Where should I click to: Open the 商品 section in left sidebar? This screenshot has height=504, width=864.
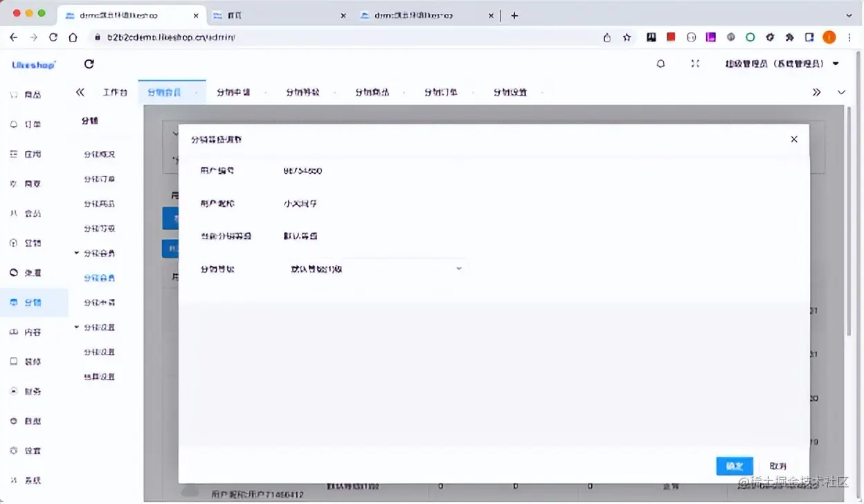tap(26, 95)
